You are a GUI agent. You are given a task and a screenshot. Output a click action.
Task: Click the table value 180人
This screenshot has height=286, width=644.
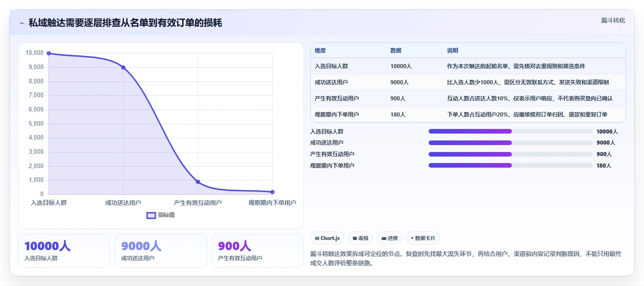click(398, 115)
